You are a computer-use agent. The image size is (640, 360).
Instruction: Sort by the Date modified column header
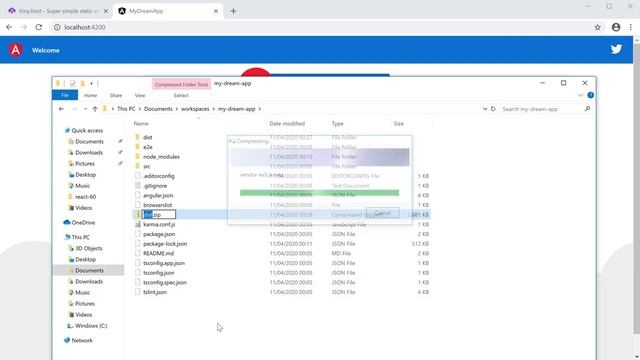click(x=287, y=123)
